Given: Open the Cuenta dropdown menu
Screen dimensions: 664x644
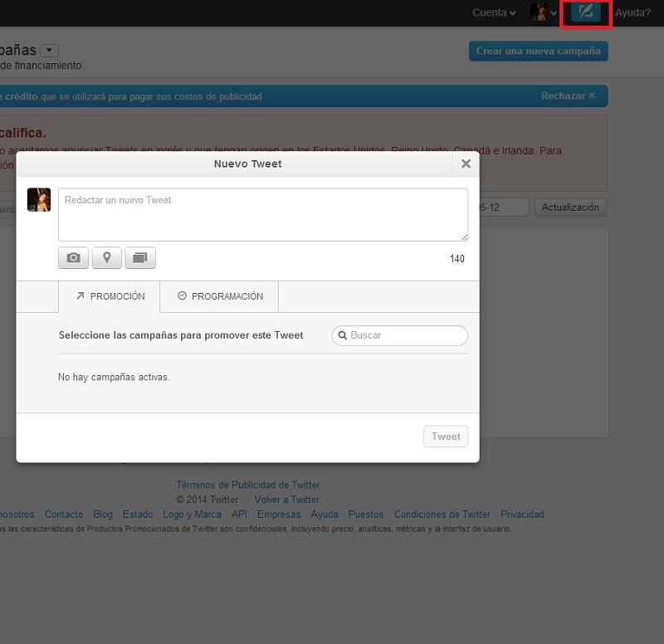Looking at the screenshot, I should (x=494, y=12).
